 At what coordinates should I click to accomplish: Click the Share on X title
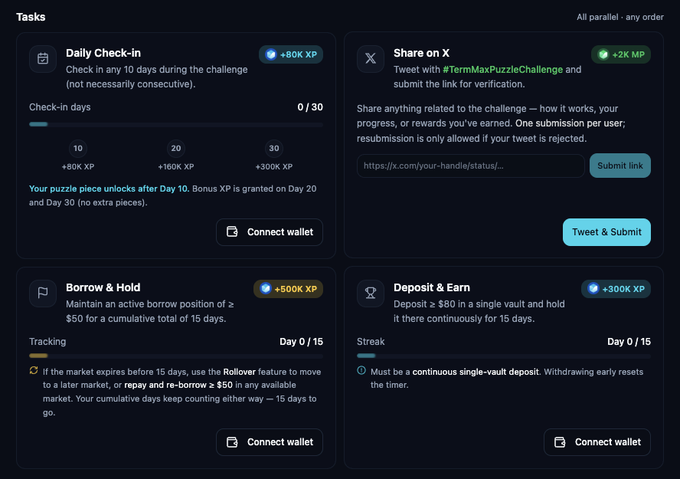(x=422, y=53)
